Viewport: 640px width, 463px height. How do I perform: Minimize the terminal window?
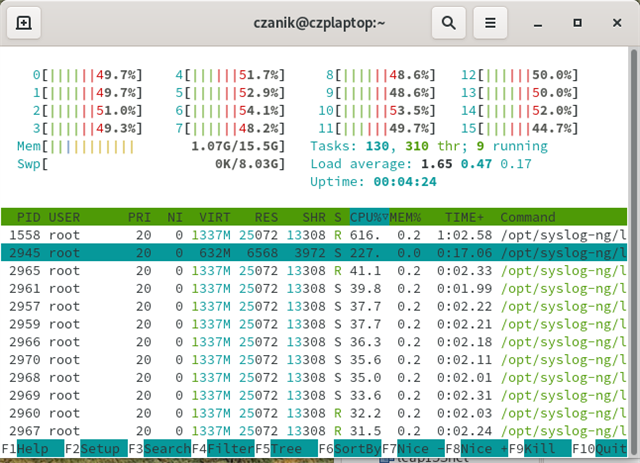coord(538,23)
